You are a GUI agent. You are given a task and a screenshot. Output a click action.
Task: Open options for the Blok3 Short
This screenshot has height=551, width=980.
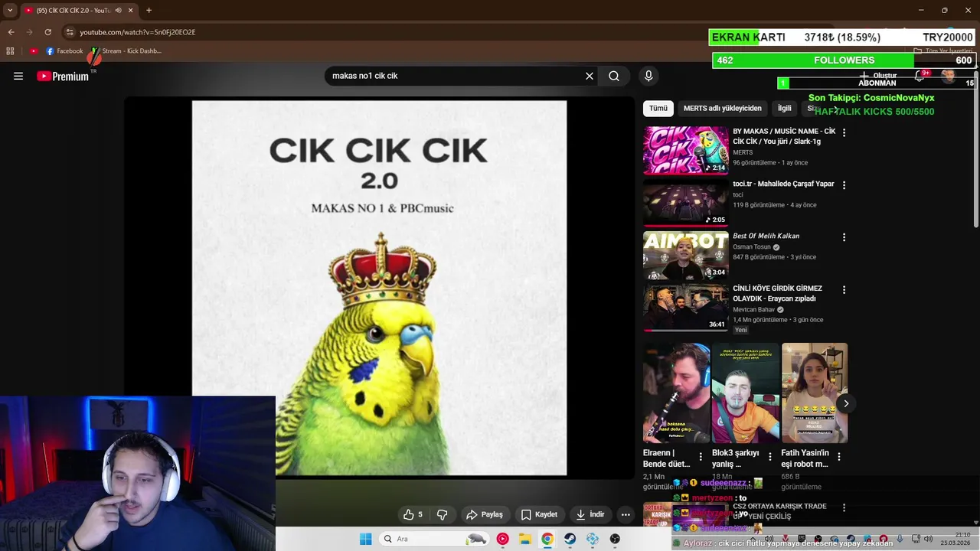pyautogui.click(x=770, y=457)
